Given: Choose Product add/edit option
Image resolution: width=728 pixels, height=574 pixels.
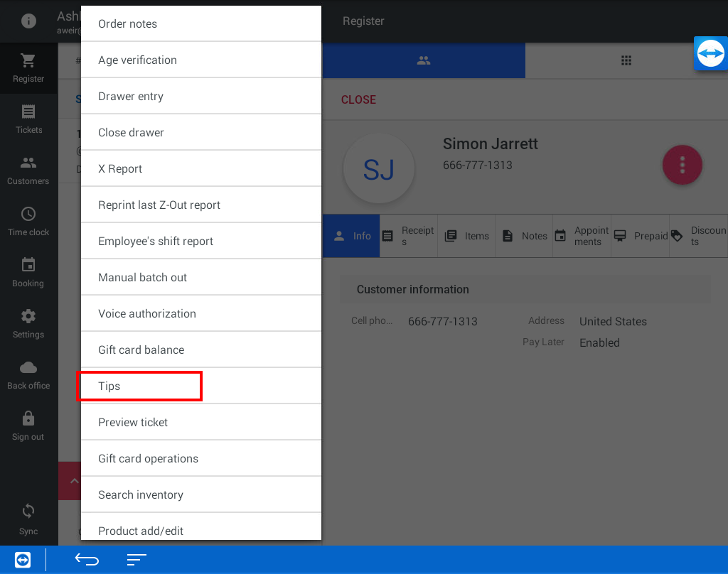Looking at the screenshot, I should [x=201, y=526].
